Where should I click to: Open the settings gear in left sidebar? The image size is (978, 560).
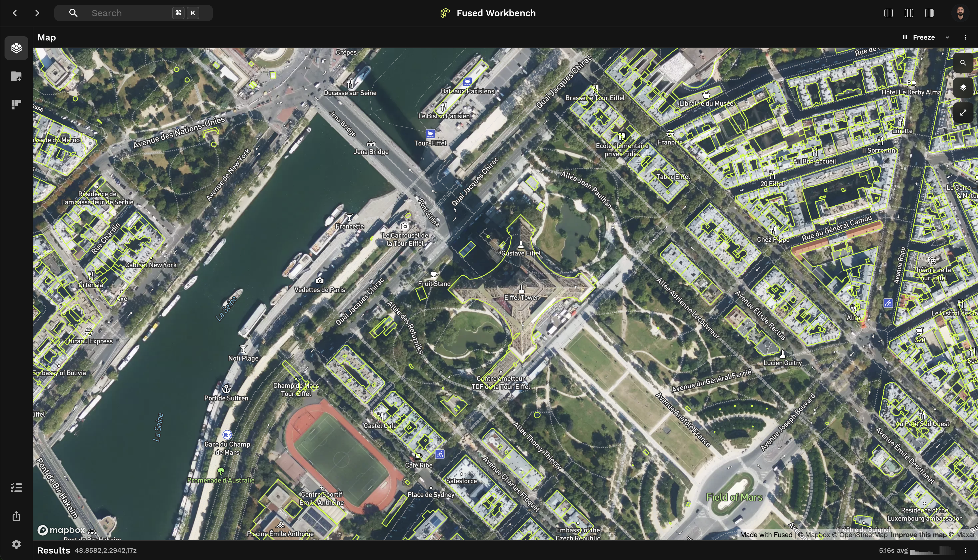pyautogui.click(x=16, y=544)
